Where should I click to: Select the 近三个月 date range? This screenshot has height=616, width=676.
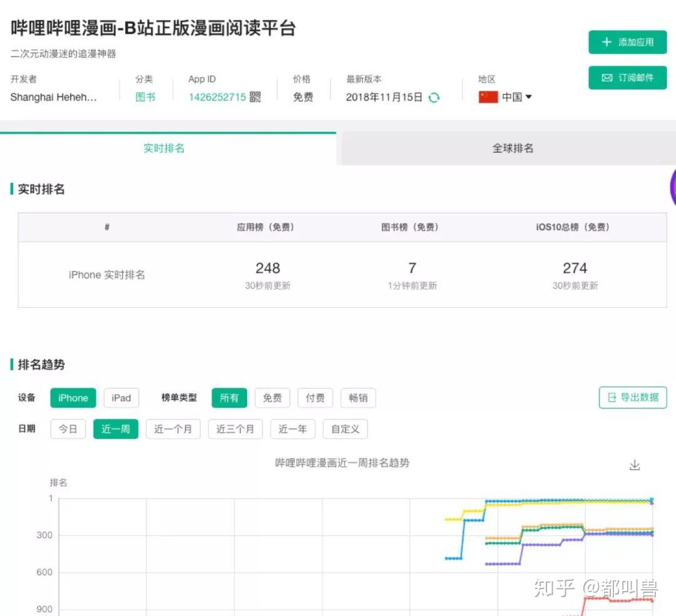tap(235, 429)
